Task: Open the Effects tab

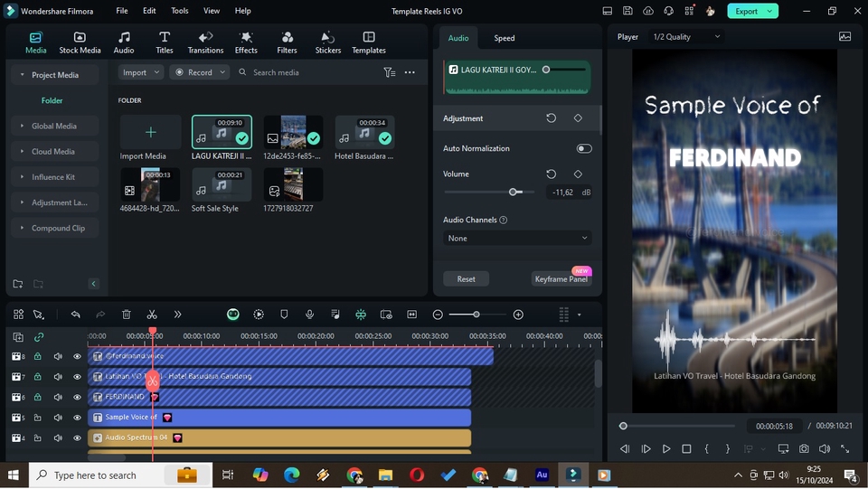Action: 246,42
